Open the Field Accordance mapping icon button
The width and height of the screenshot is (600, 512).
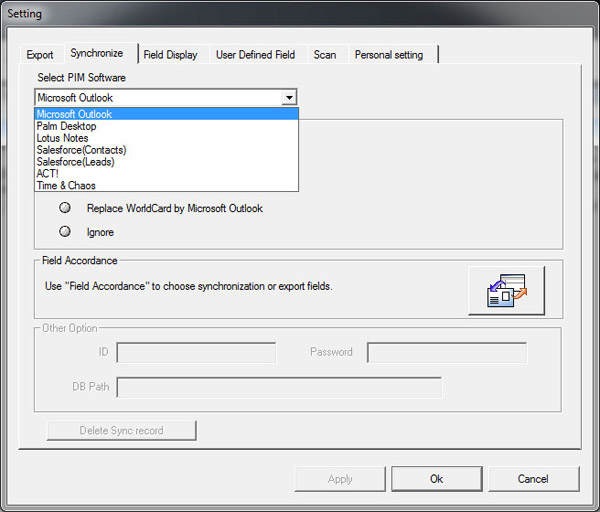506,290
